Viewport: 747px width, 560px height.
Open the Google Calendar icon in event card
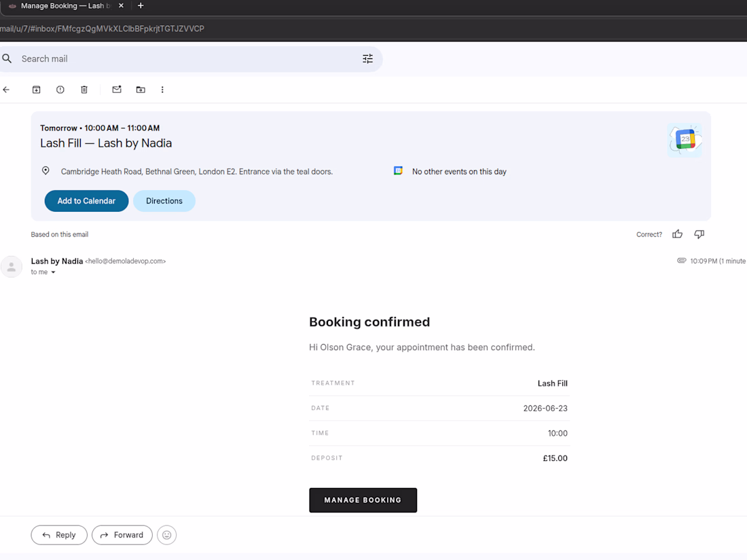(x=685, y=140)
